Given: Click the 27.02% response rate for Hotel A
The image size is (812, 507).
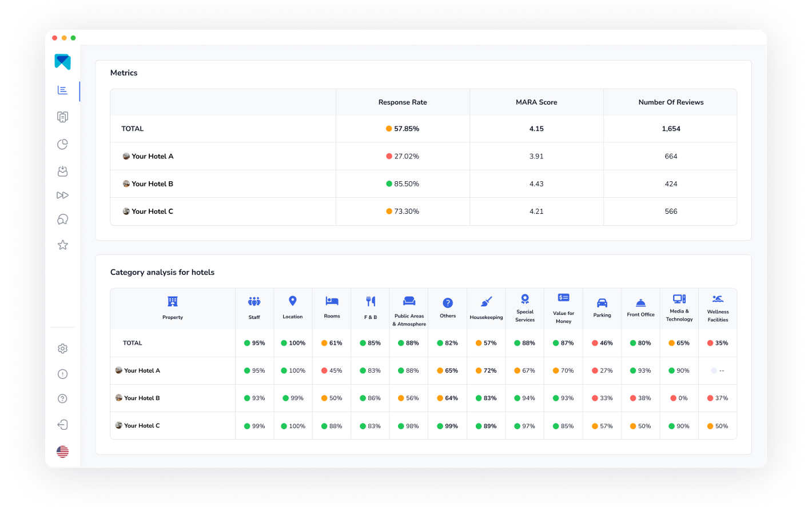Looking at the screenshot, I should 407,156.
